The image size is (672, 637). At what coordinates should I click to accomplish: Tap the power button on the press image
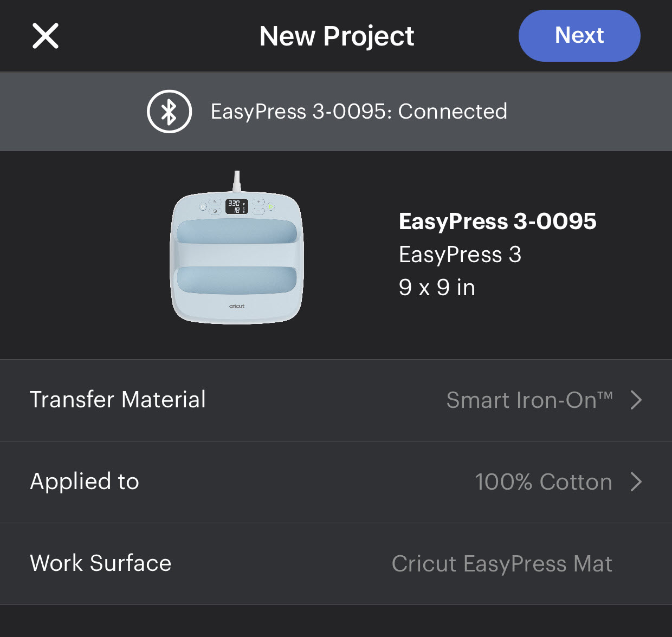pyautogui.click(x=203, y=206)
